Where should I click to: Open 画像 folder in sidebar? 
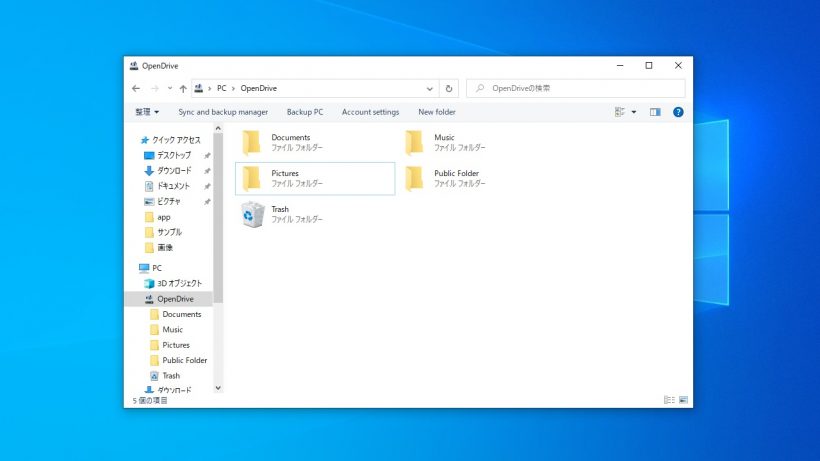click(165, 247)
